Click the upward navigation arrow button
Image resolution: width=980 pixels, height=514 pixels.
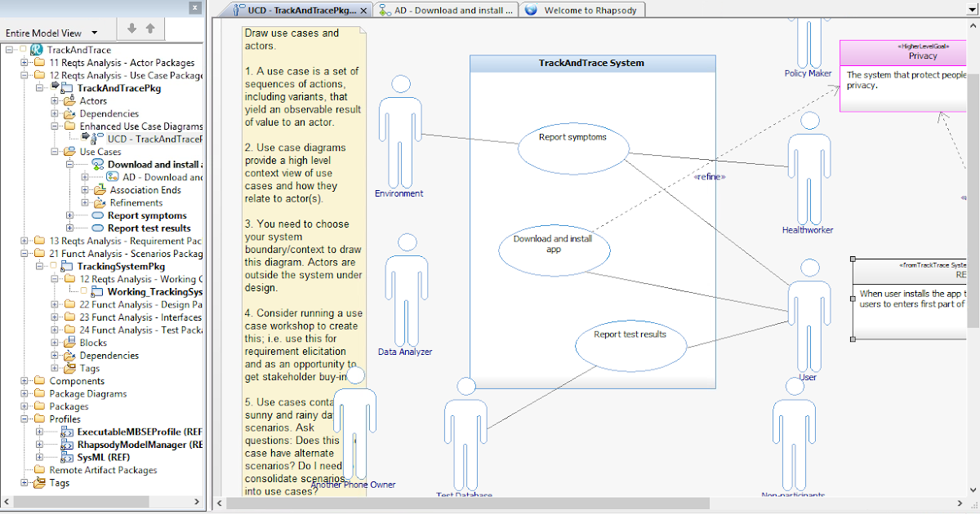coord(150,26)
